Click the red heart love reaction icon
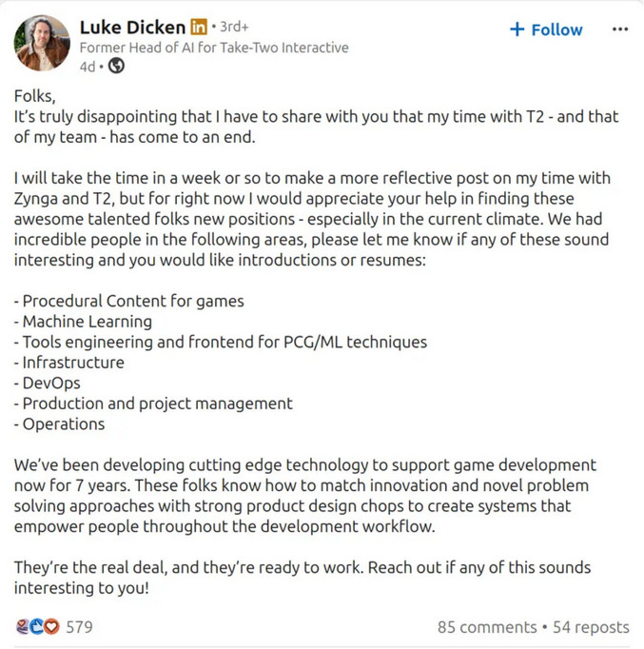 coord(50,627)
